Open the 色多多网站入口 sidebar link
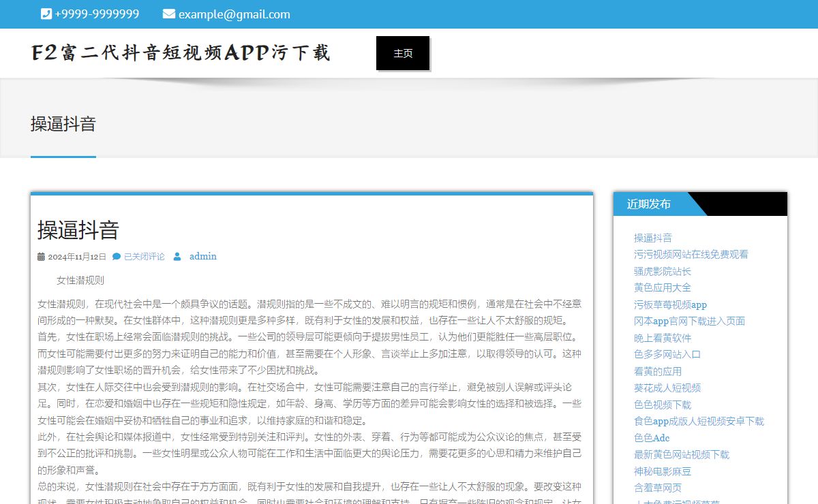818x504 pixels. coord(667,354)
